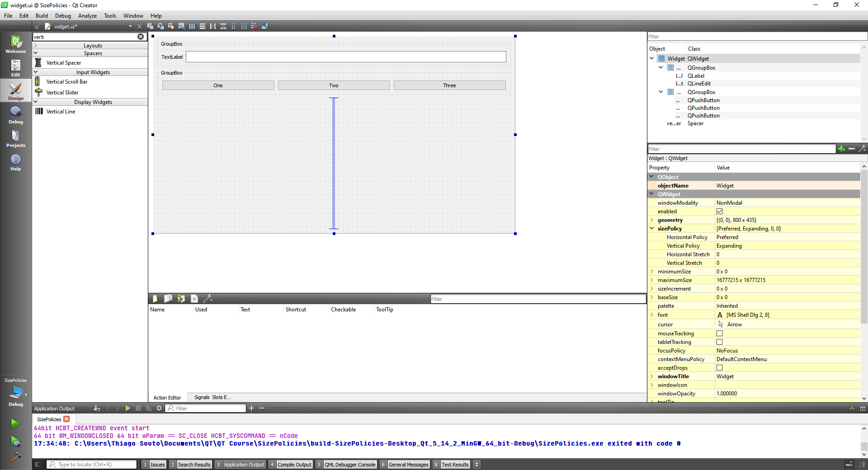Viewport: 868px width, 470px height.
Task: Expand the font property
Action: 652,315
